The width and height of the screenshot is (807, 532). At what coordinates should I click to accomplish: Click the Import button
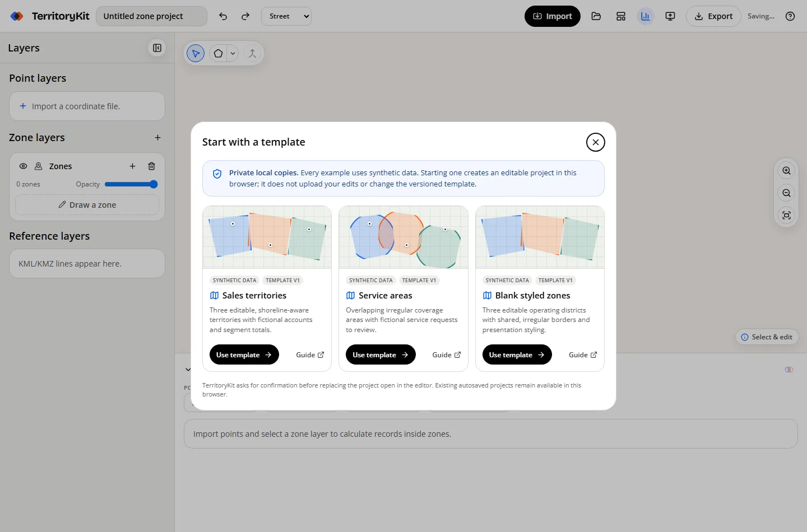point(553,16)
